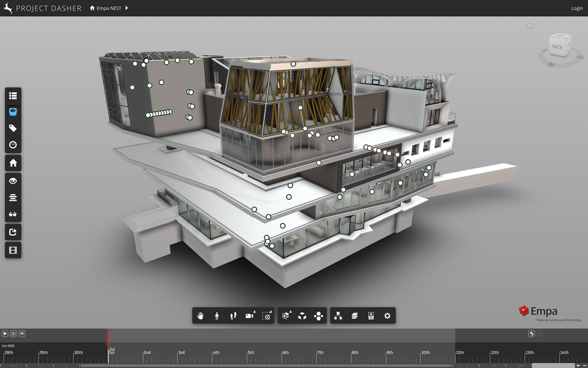Toggle the eye visibility button

[x=13, y=181]
